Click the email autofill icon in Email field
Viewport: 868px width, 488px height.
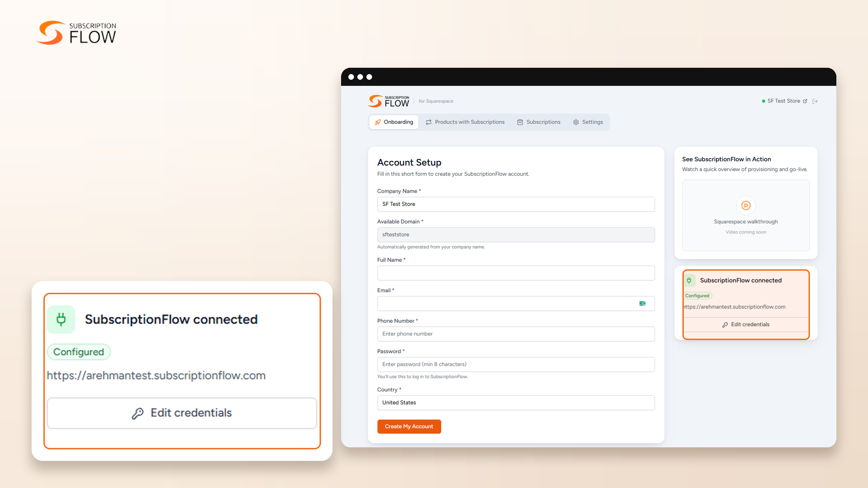point(642,303)
